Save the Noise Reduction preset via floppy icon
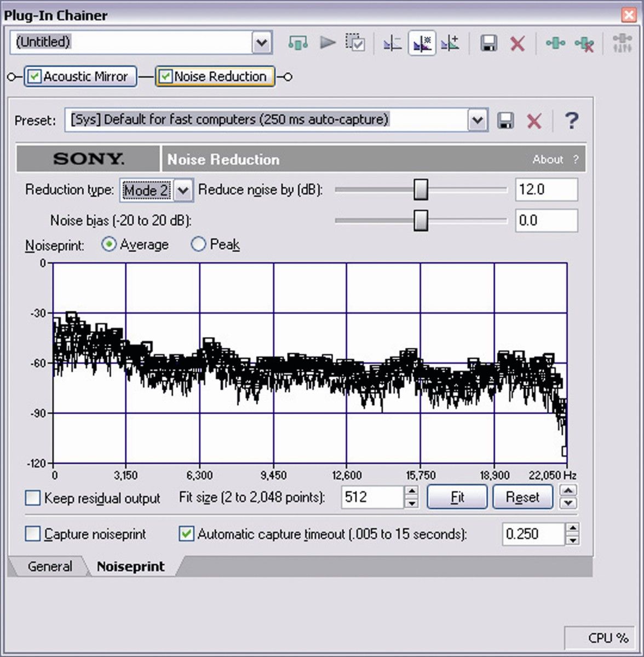The height and width of the screenshot is (657, 644). pyautogui.click(x=505, y=120)
